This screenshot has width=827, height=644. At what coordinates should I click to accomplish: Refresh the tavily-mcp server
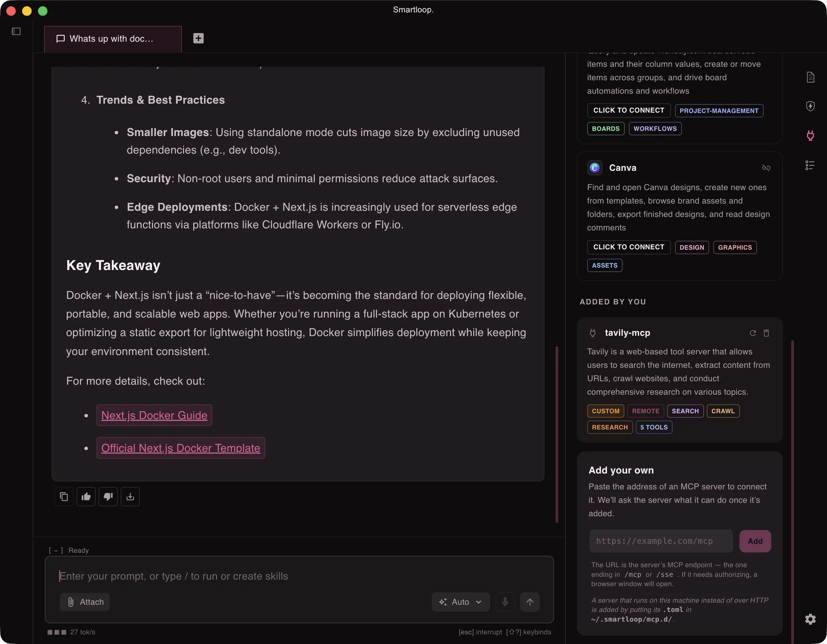[x=753, y=333]
